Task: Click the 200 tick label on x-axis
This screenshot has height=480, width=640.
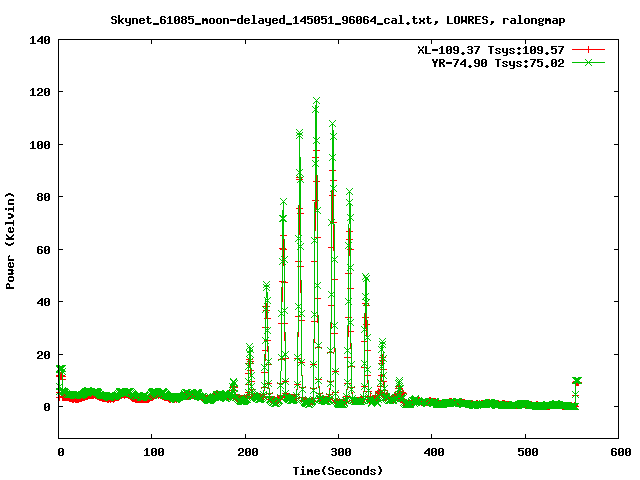Action: [245, 452]
